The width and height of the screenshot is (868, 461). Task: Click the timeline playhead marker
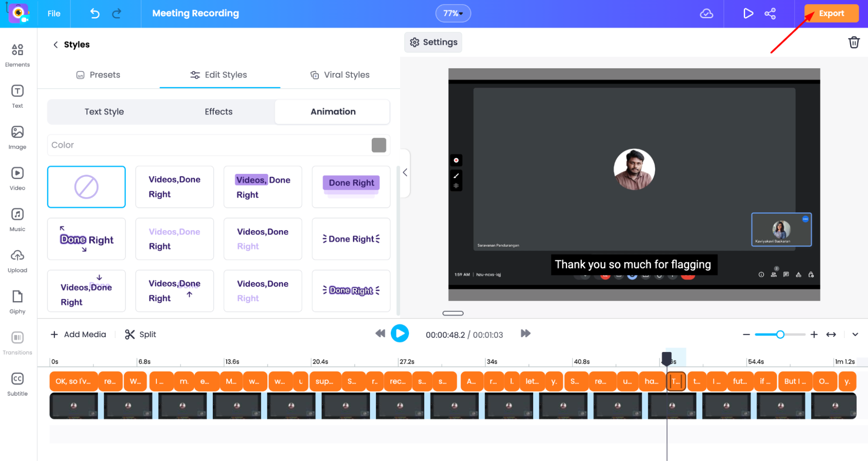(x=667, y=358)
